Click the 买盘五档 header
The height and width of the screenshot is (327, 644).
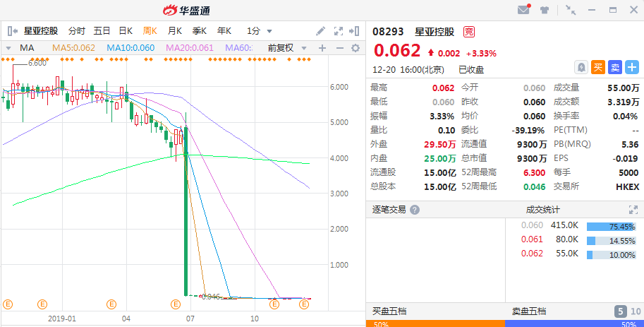389,311
